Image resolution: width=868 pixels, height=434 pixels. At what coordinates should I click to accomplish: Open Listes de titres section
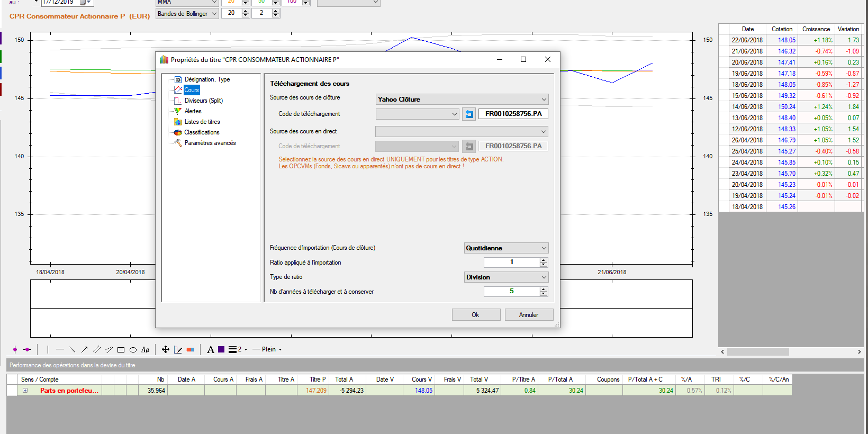[x=202, y=122]
